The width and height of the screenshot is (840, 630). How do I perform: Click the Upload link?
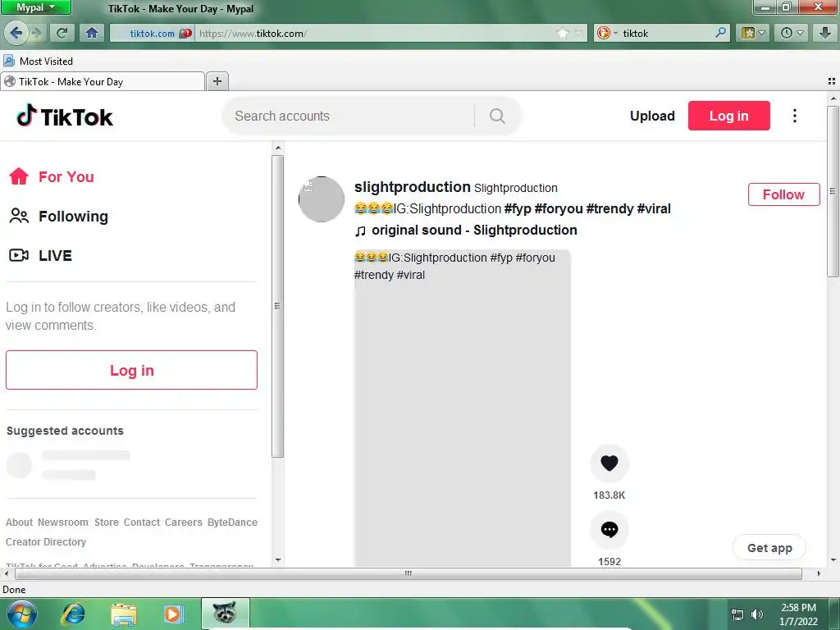pyautogui.click(x=652, y=116)
